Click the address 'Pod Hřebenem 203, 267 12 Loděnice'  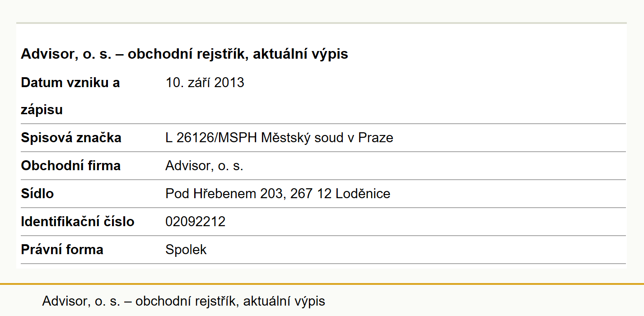(278, 194)
